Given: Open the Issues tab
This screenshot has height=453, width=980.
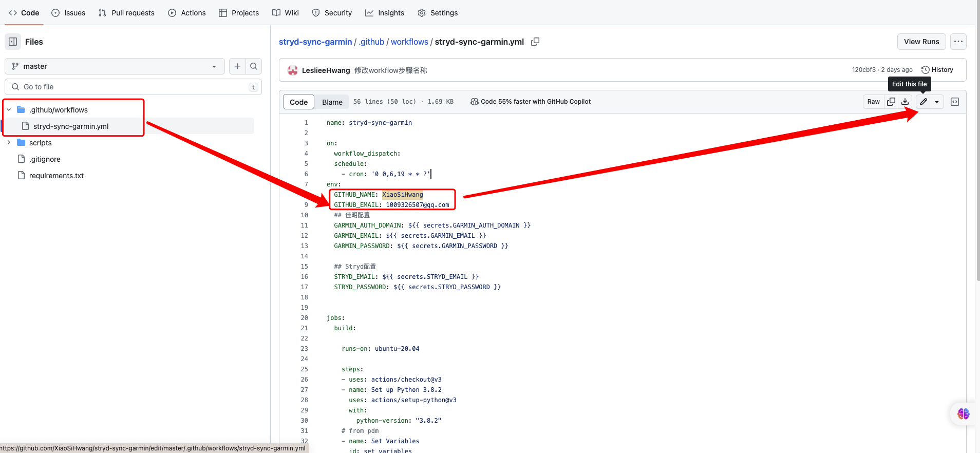Looking at the screenshot, I should click(x=68, y=13).
